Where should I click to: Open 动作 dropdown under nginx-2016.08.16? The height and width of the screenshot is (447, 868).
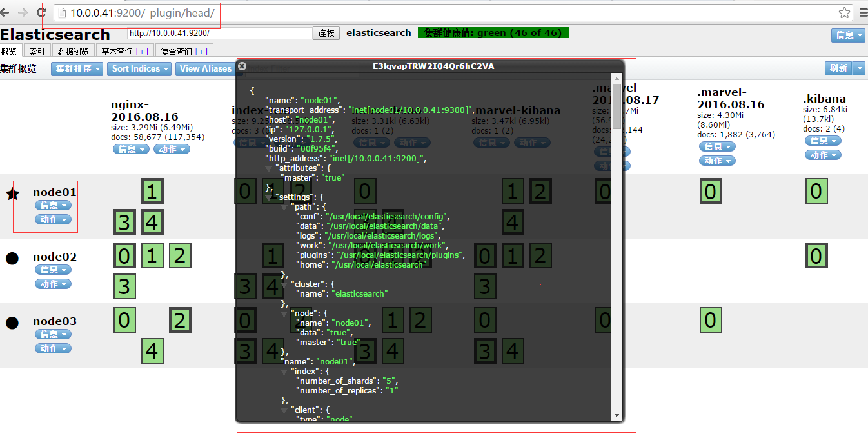pyautogui.click(x=172, y=149)
